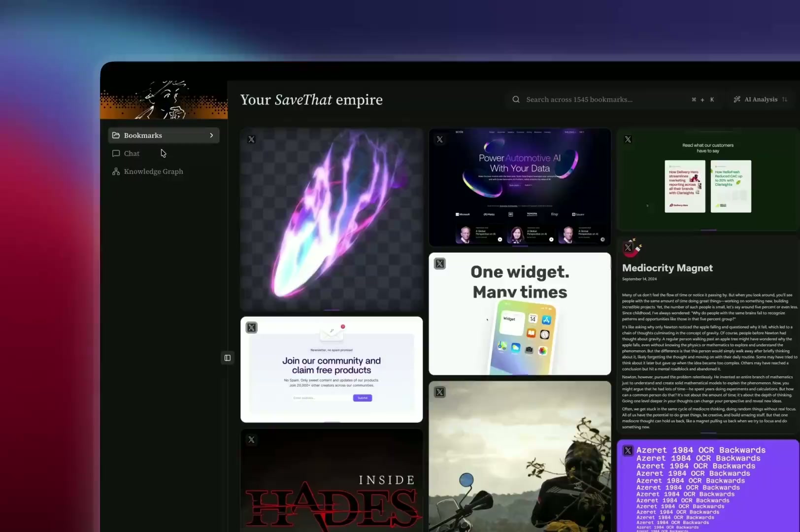800x532 pixels.
Task: Open the Join our community bookmark card
Action: click(332, 369)
